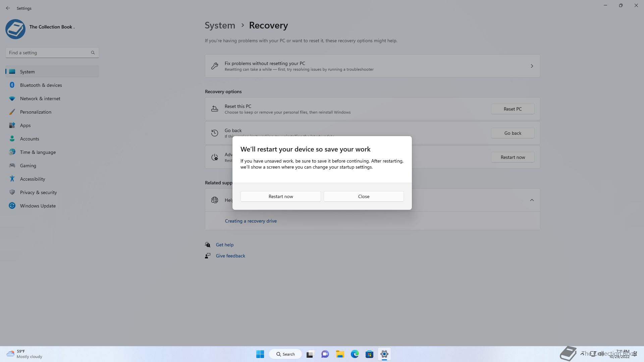Select Accounts in the settings sidebar
Screen dimensions: 644x362
pyautogui.click(x=30, y=139)
